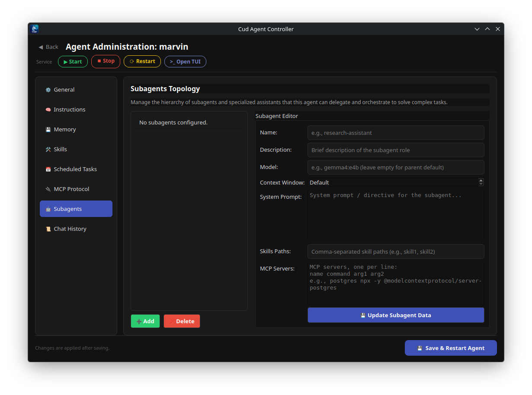
Task: Click 'Agent Administration: marvin' title
Action: click(x=127, y=47)
